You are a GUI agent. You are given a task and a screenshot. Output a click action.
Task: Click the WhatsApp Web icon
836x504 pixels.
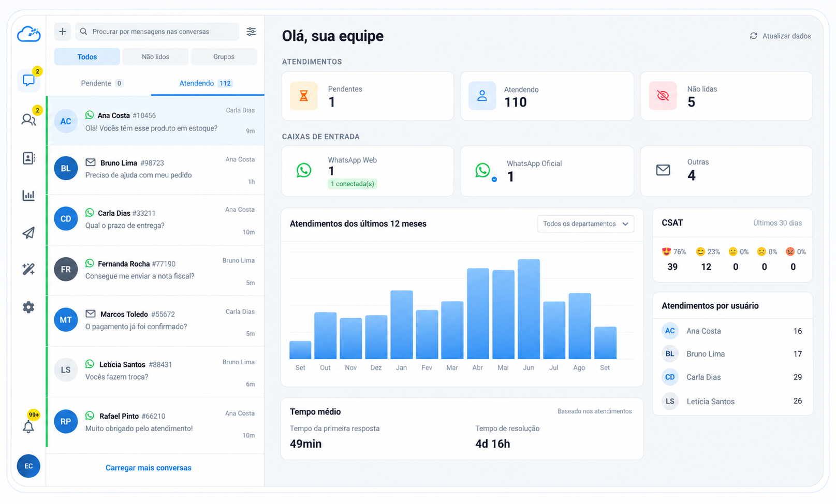click(x=304, y=170)
